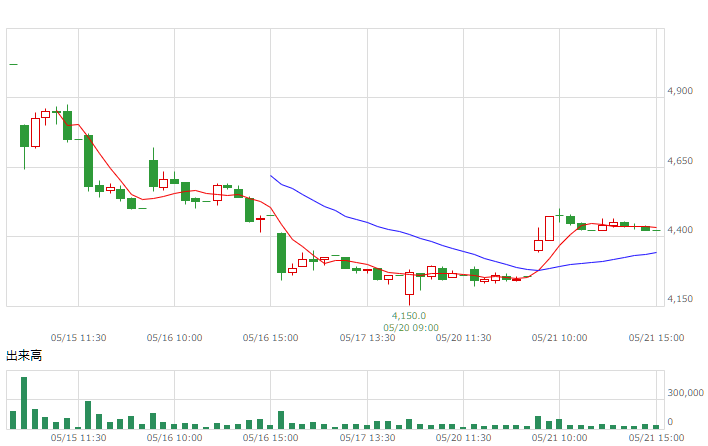Click the big green candle right after 05/16 15:00
Screen dimensions: 708x446
[x=281, y=253]
